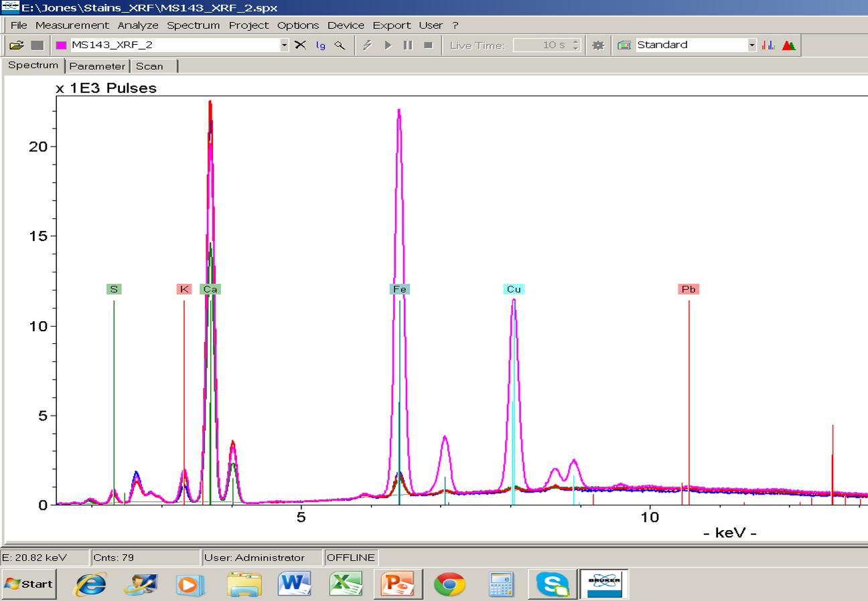Click the magnifier zoom tool icon
Screen dimensions: 868x601
340,46
